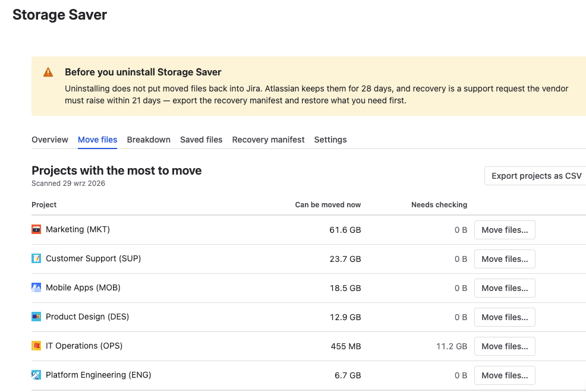Click the Before you uninstall Storage Saver heading
Viewport: 586px width, 392px height.
click(143, 72)
